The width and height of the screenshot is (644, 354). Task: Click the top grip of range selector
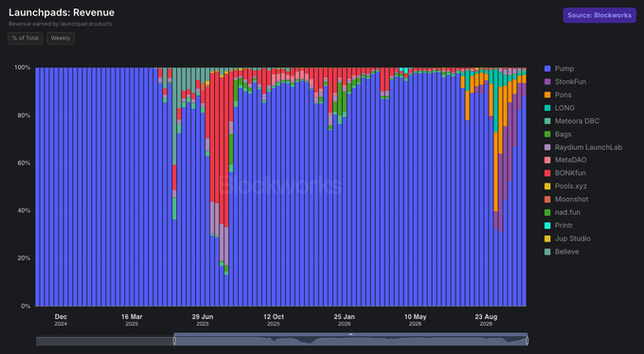[350, 335]
